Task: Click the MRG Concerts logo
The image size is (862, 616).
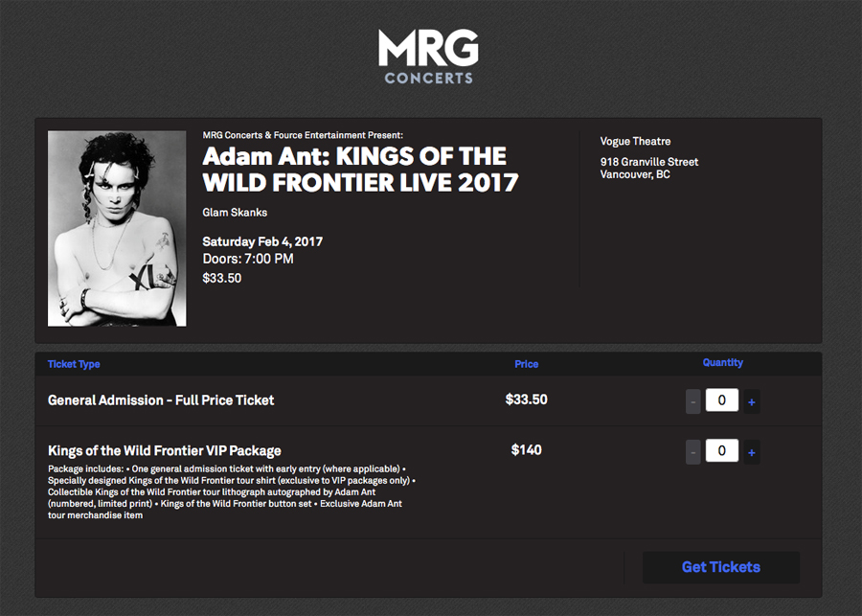Action: coord(428,57)
